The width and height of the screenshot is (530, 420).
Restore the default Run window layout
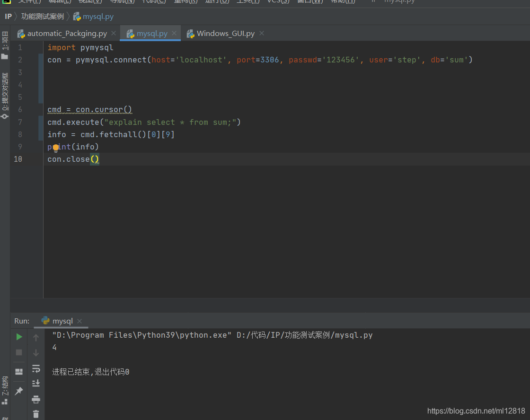[19, 371]
